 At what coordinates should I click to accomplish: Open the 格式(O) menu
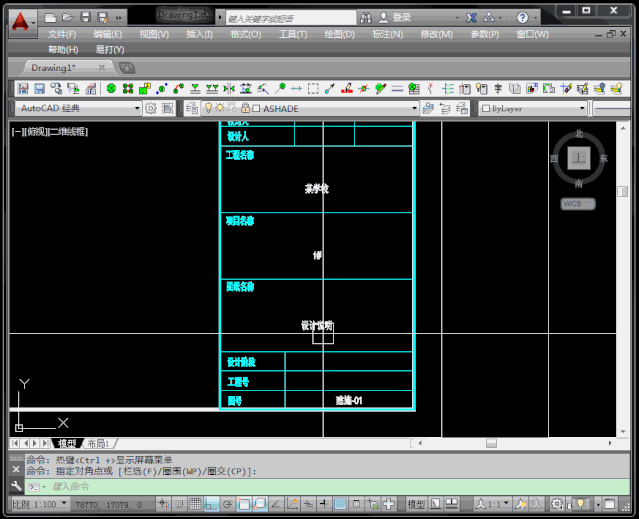(x=245, y=34)
